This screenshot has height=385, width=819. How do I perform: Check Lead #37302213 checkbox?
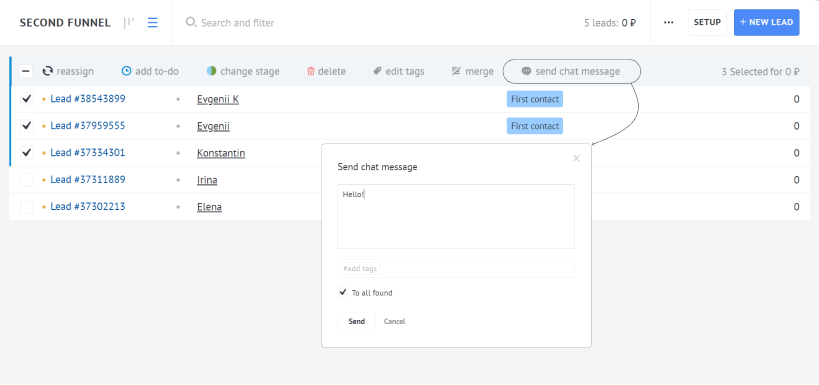click(27, 206)
